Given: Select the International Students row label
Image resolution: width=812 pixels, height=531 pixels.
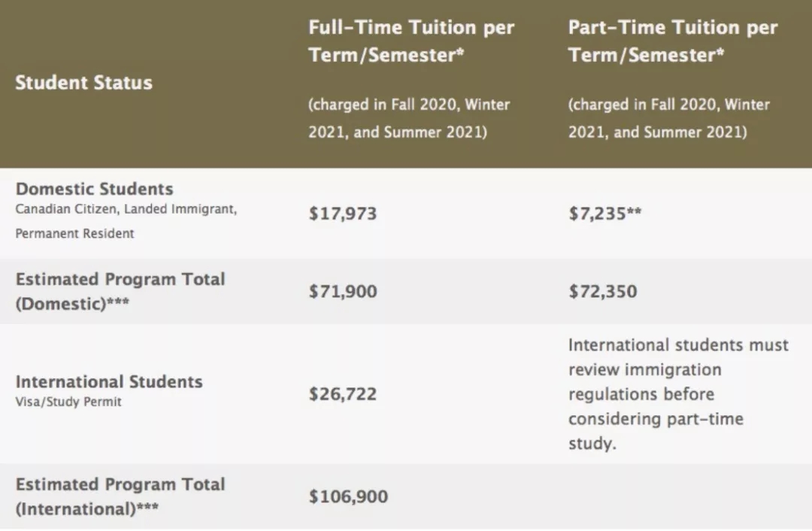Looking at the screenshot, I should (x=109, y=381).
